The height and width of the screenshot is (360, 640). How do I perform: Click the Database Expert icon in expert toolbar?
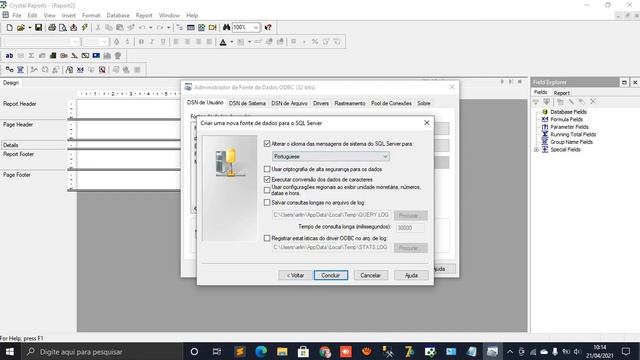tap(9, 70)
